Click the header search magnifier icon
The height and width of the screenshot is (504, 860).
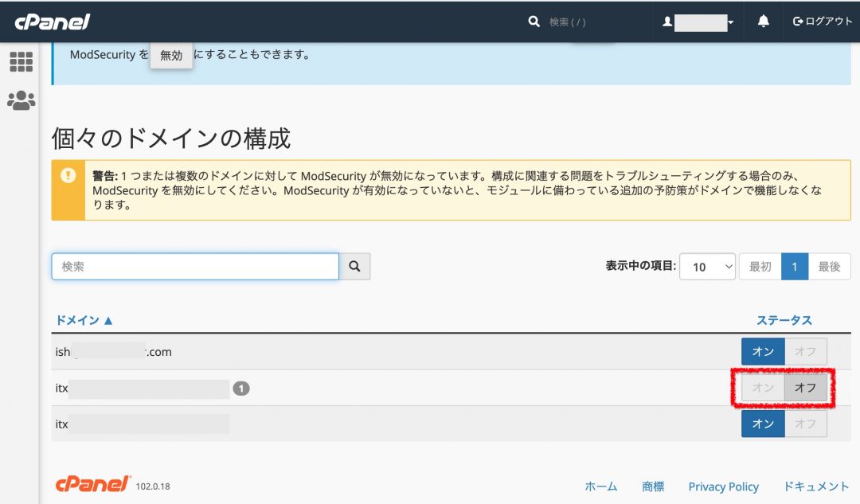pyautogui.click(x=534, y=21)
